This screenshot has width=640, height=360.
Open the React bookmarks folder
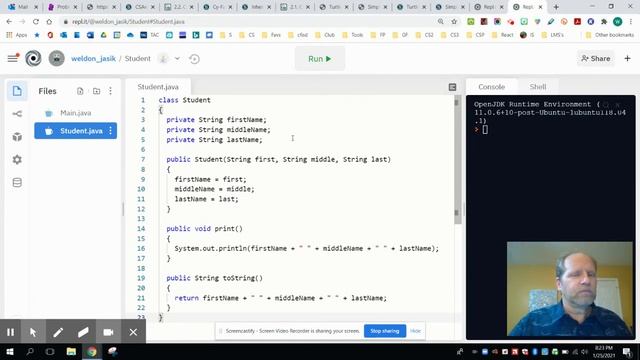click(x=502, y=35)
